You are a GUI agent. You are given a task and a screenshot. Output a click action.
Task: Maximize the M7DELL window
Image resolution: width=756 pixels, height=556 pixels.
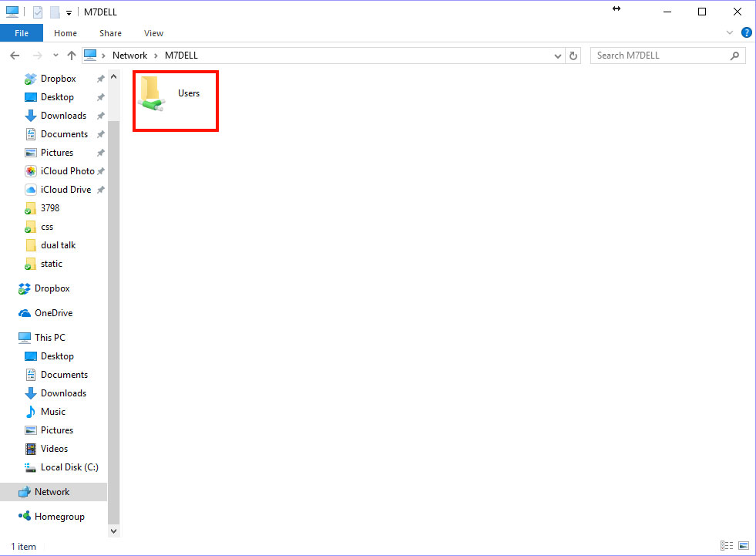pyautogui.click(x=702, y=12)
